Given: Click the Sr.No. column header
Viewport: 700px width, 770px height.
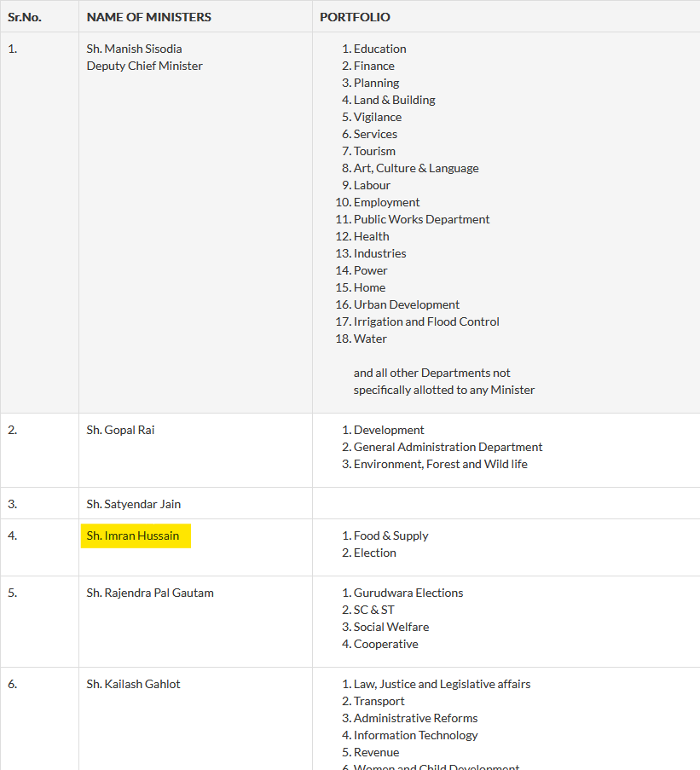Looking at the screenshot, I should (25, 17).
